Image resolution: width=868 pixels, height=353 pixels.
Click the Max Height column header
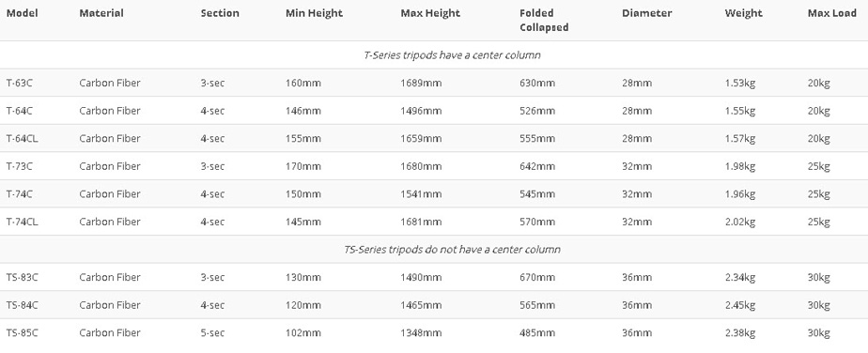point(430,13)
